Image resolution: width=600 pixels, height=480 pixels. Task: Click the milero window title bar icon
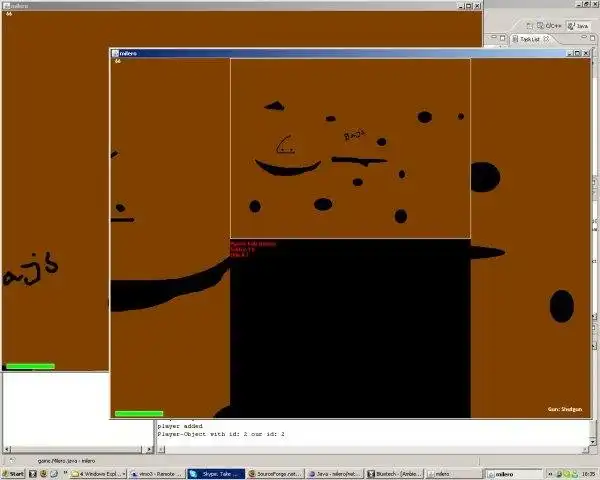(x=115, y=53)
